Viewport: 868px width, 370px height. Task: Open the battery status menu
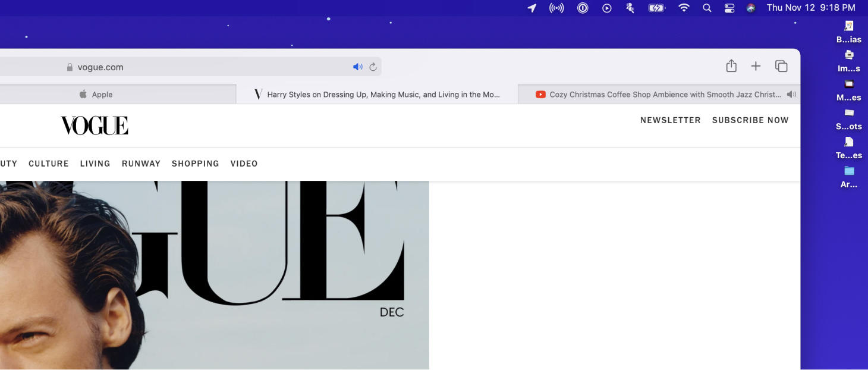[656, 8]
